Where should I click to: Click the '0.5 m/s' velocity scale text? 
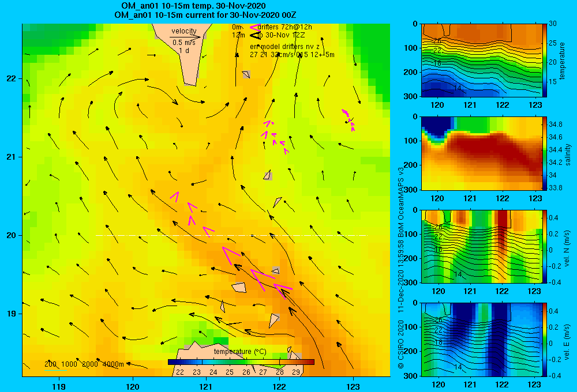pyautogui.click(x=184, y=43)
